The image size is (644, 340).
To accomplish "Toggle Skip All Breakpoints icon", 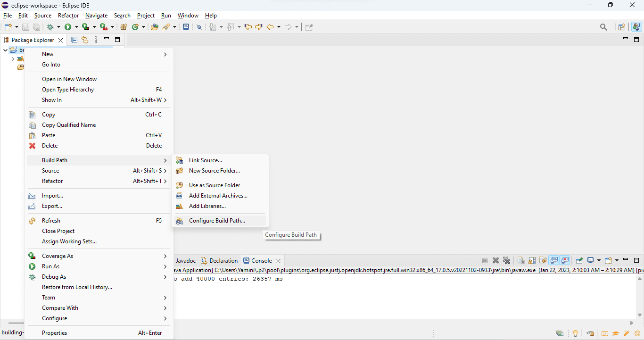I will click(x=199, y=27).
